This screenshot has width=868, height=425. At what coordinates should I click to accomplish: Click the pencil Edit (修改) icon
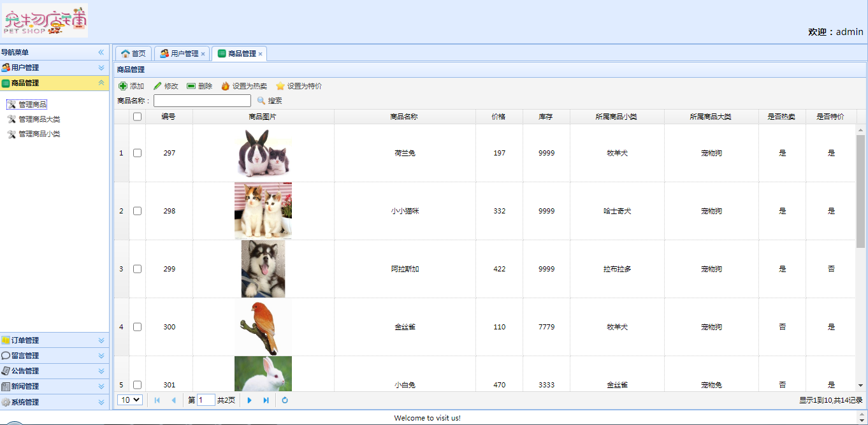(x=157, y=86)
